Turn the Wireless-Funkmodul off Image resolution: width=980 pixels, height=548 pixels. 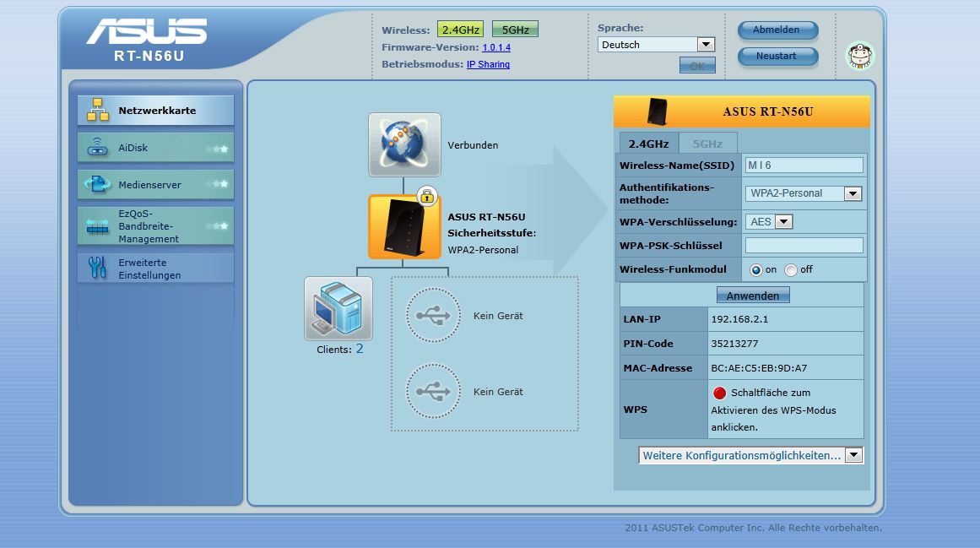coord(791,270)
